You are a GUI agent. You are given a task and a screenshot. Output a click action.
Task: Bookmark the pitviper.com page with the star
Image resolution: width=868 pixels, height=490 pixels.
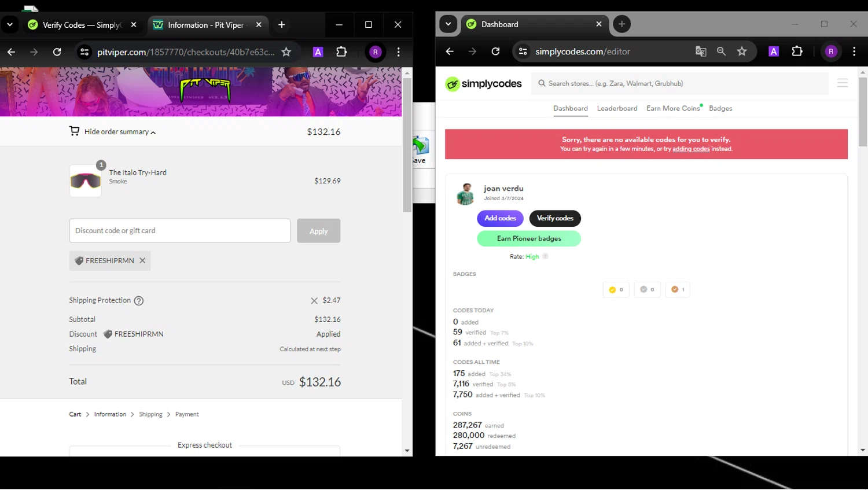[x=286, y=52]
